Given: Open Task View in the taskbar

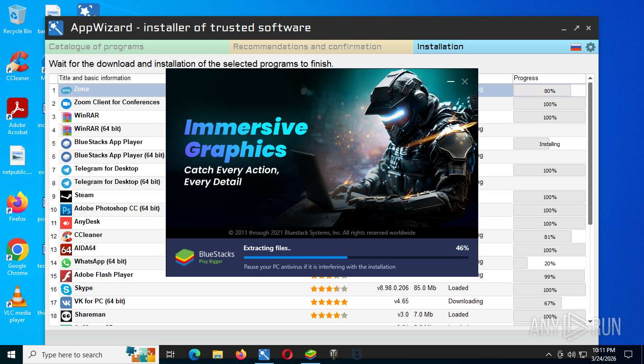Looking at the screenshot, I should (x=171, y=355).
